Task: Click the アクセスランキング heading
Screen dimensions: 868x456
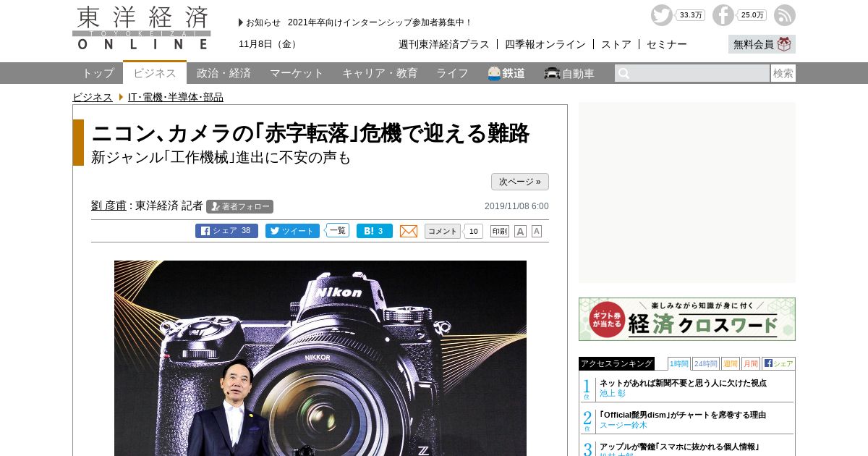Action: (616, 363)
